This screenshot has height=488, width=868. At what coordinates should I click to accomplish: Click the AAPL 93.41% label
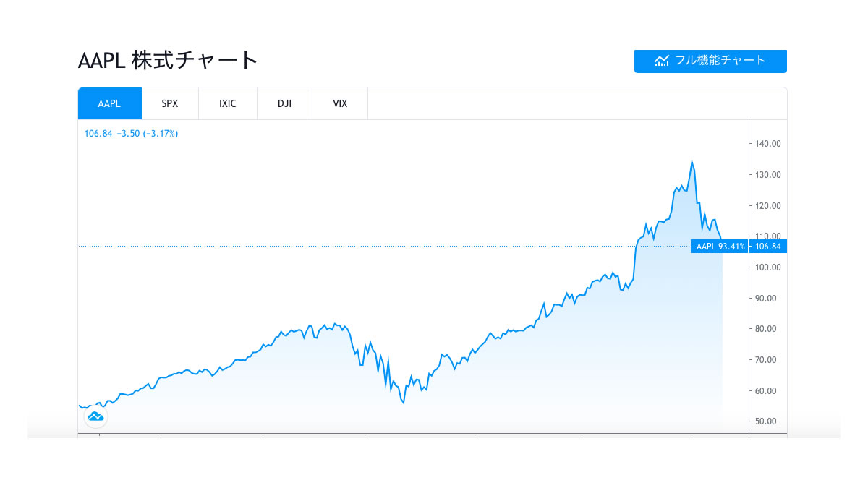point(720,247)
